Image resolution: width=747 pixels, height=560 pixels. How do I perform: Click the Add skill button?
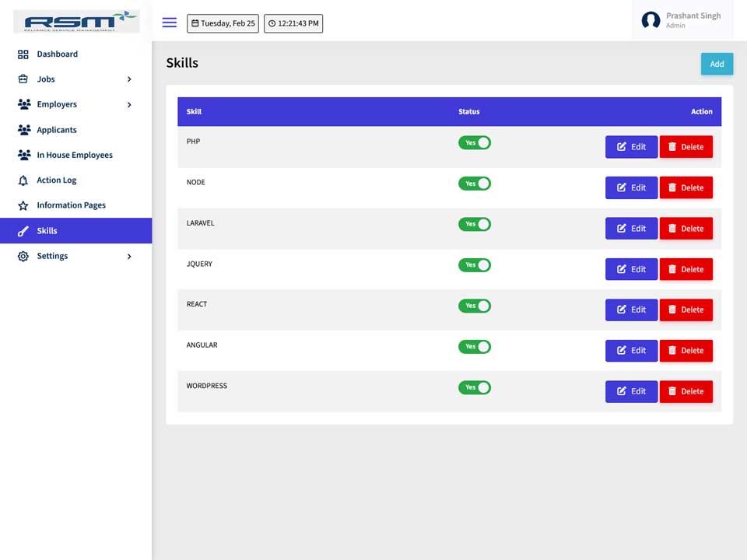[x=717, y=64]
